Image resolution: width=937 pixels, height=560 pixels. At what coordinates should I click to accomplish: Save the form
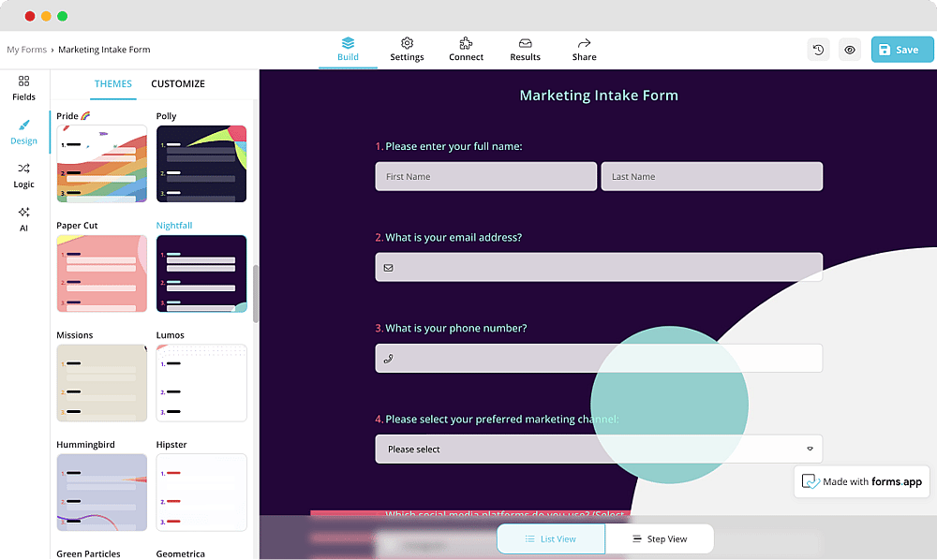(x=901, y=50)
